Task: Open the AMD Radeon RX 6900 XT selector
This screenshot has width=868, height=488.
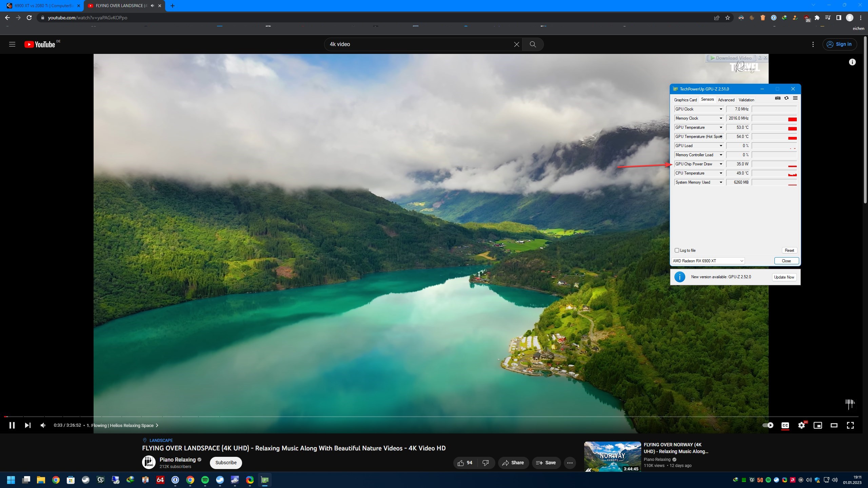Action: point(708,261)
